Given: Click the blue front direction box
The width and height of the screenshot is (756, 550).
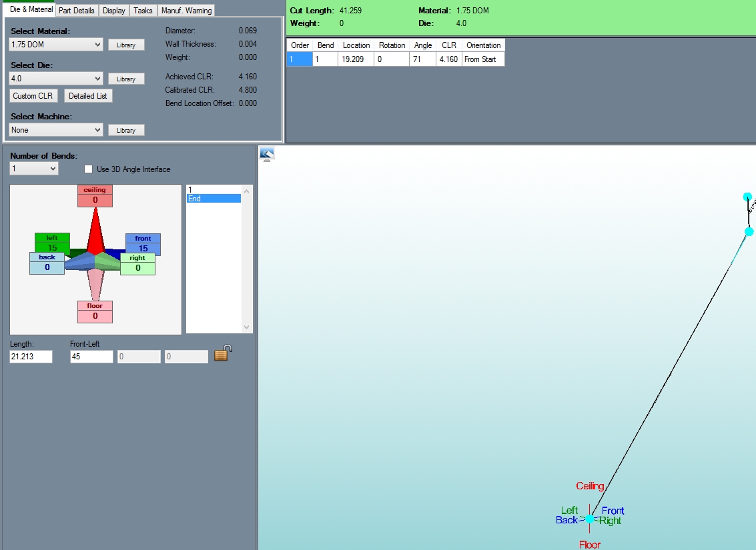Looking at the screenshot, I should 143,243.
